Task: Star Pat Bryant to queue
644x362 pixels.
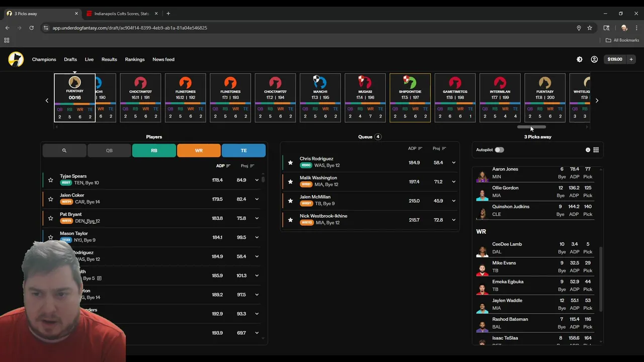Action: (50, 218)
